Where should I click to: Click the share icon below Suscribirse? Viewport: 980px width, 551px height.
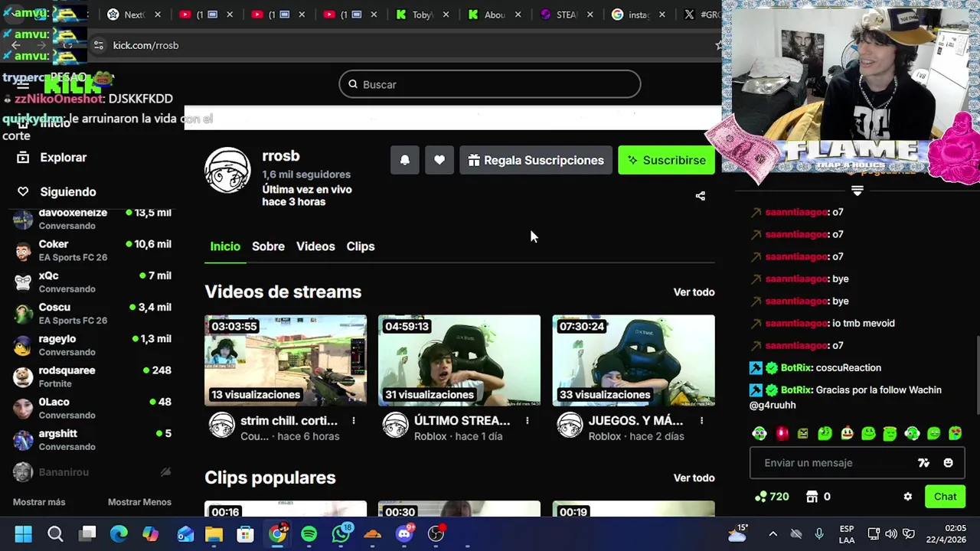(700, 196)
